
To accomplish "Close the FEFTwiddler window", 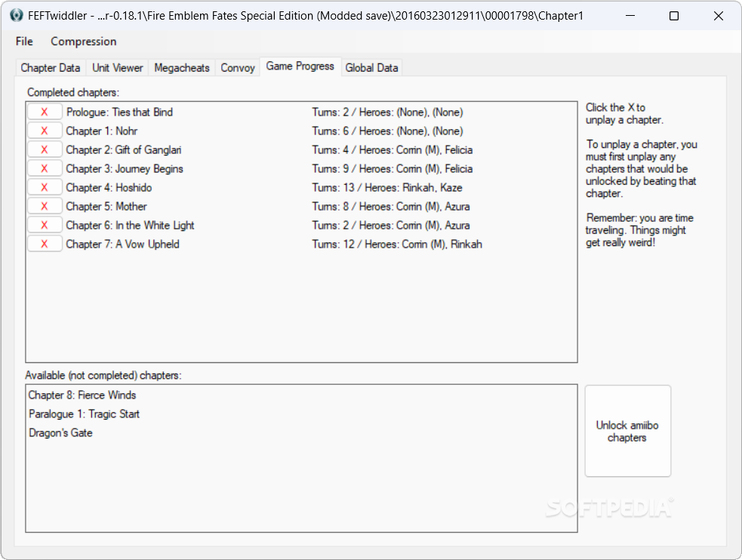I will 719,16.
